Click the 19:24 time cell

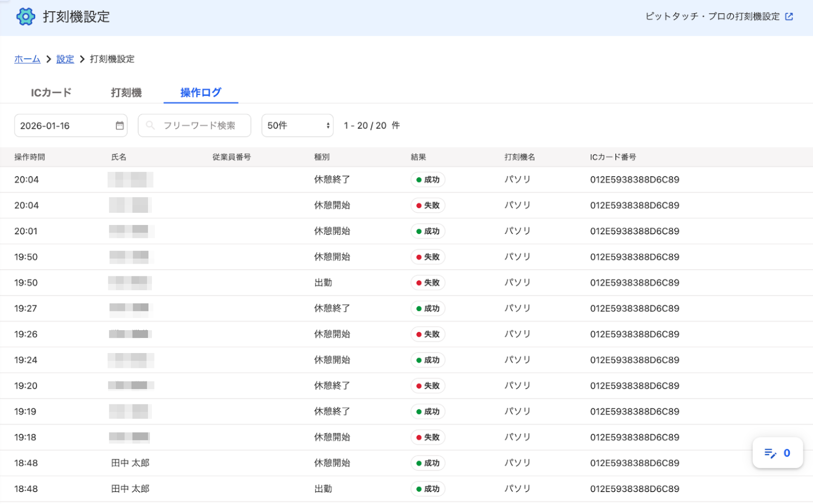coord(26,360)
